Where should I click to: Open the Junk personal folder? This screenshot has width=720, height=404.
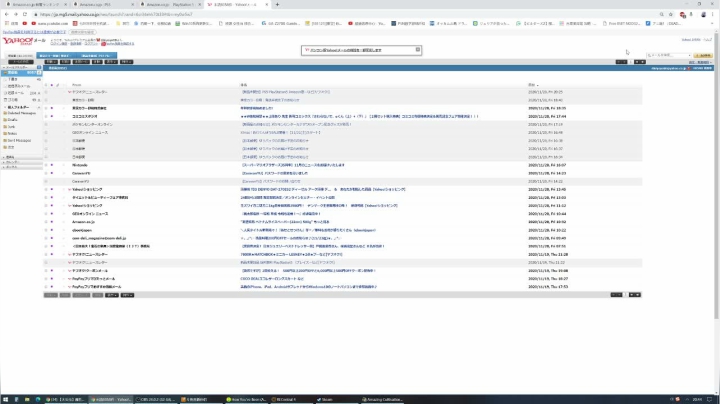11,127
